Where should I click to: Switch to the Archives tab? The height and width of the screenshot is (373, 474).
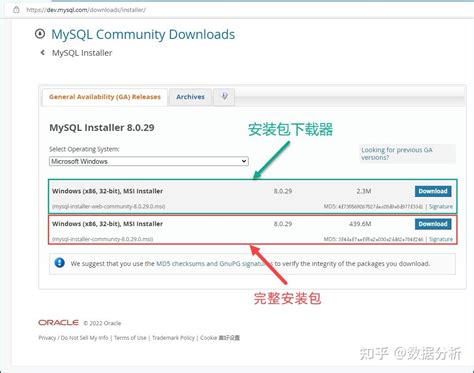190,97
